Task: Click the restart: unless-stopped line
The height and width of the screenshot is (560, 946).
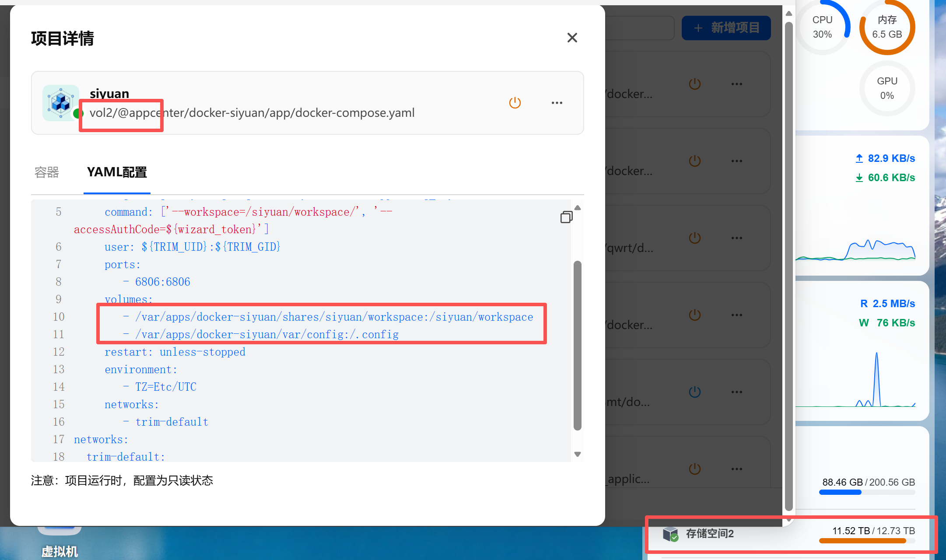Action: tap(175, 352)
